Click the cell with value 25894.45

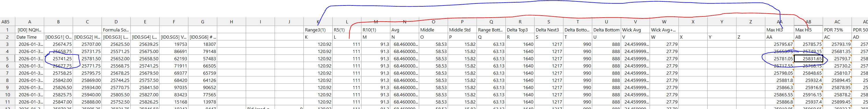pyautogui.click(x=837, y=80)
